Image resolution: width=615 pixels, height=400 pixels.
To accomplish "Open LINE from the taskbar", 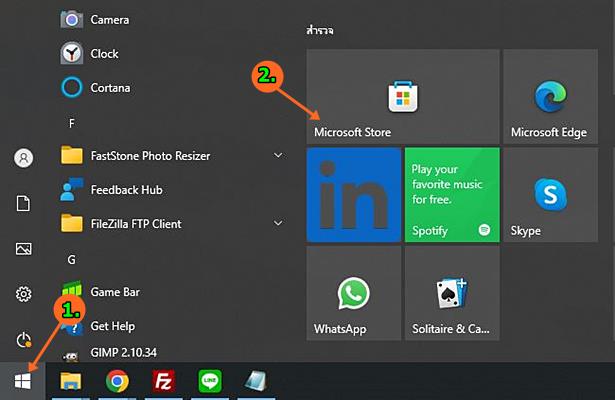I will [x=210, y=381].
